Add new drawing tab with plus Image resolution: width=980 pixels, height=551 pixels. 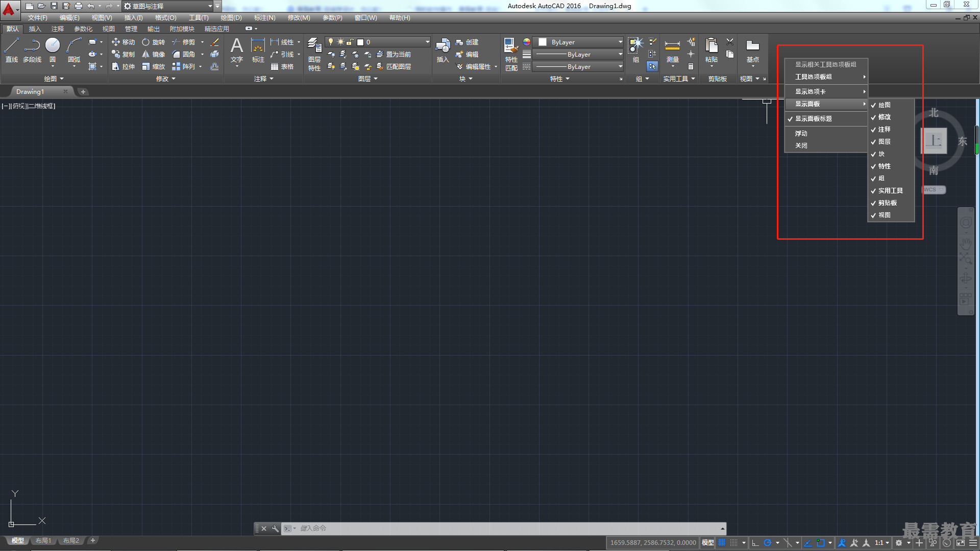pos(83,92)
